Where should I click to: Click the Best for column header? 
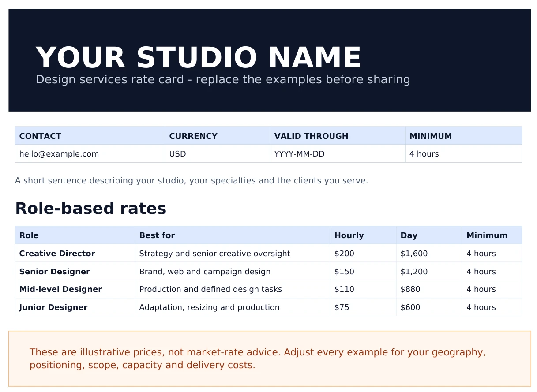tap(233, 235)
